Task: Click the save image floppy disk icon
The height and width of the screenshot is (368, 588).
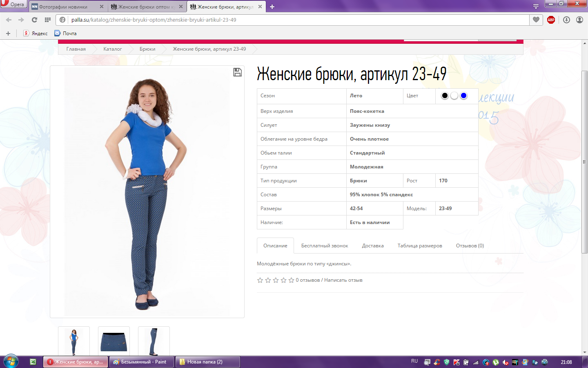Action: pos(237,72)
